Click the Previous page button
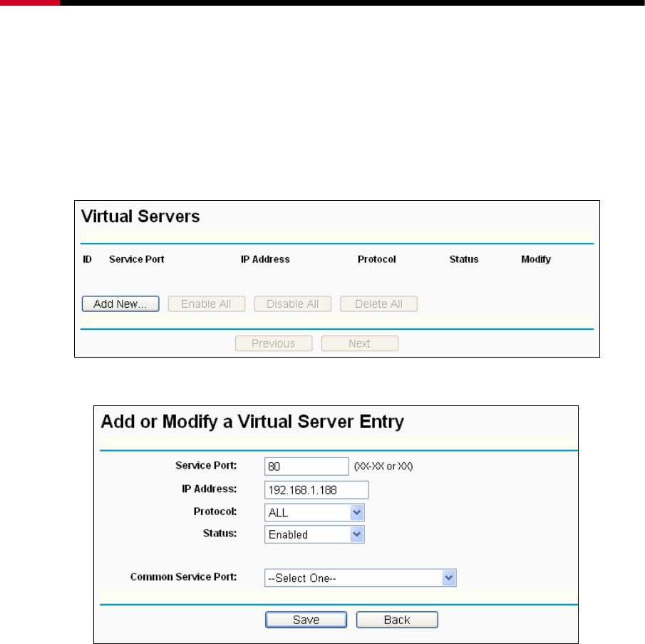 pyautogui.click(x=274, y=343)
